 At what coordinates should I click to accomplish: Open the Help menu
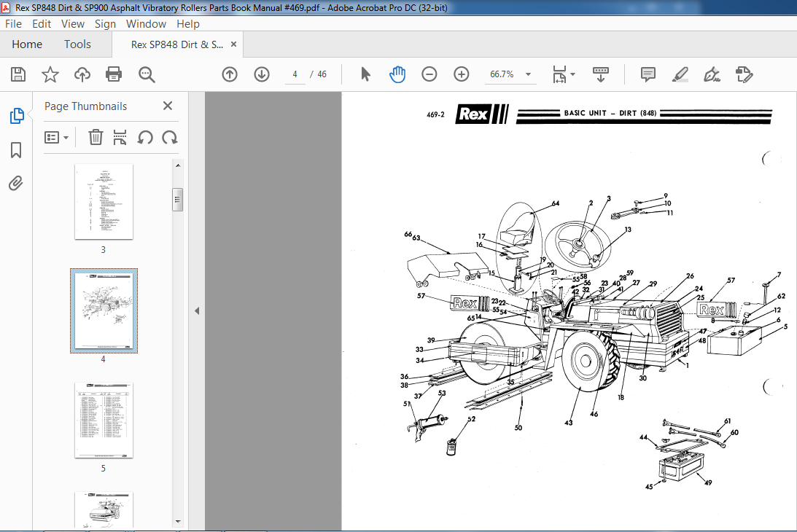click(188, 24)
